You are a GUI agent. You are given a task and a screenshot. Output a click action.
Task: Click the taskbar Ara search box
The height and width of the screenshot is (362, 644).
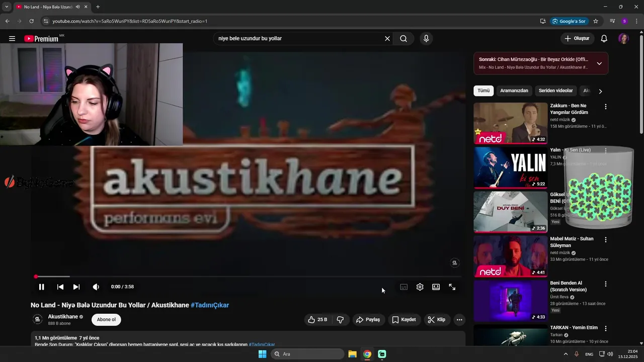point(307,354)
